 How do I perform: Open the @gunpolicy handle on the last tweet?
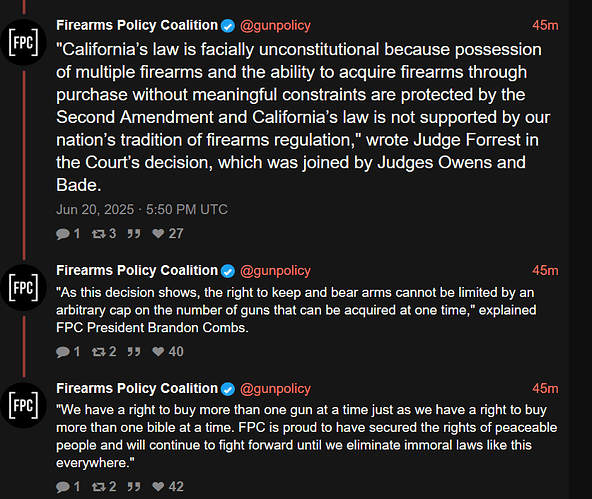click(275, 389)
